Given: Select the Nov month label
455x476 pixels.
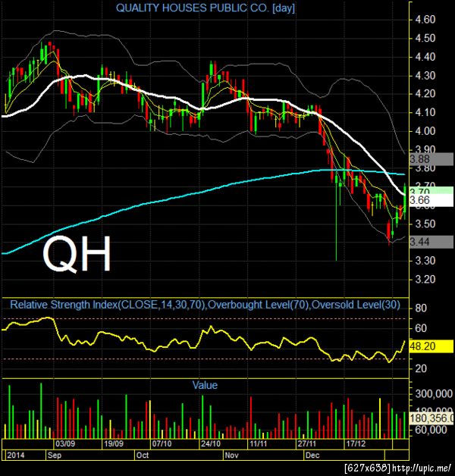Looking at the screenshot, I should [231, 455].
